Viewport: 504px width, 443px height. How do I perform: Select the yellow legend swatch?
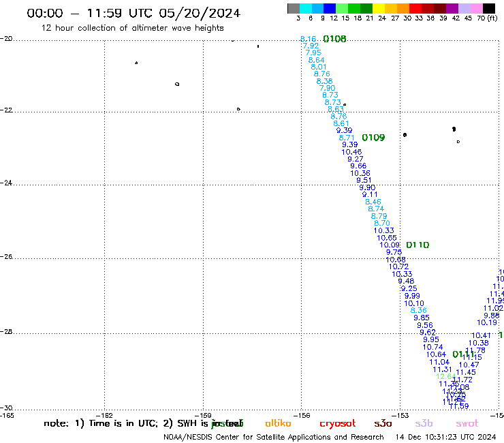coord(379,8)
